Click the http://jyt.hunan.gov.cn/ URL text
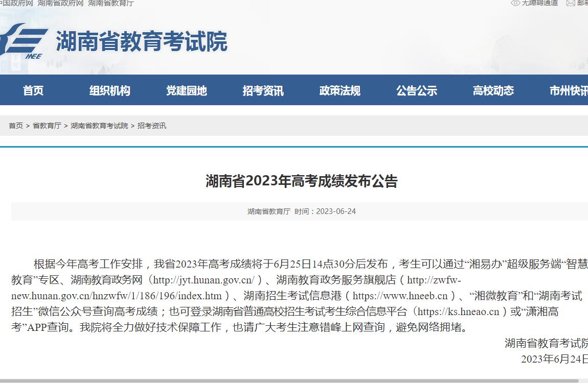This screenshot has width=588, height=383. point(203,280)
